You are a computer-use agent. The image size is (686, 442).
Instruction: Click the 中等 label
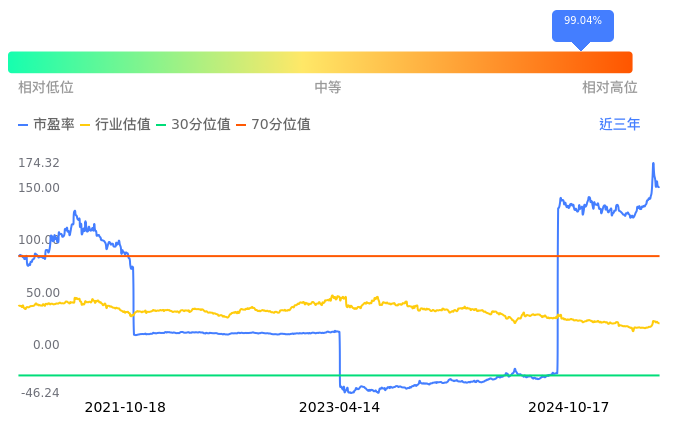tap(328, 88)
